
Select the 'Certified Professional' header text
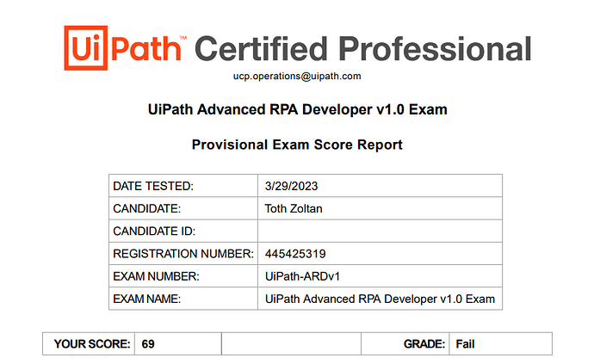pos(363,48)
